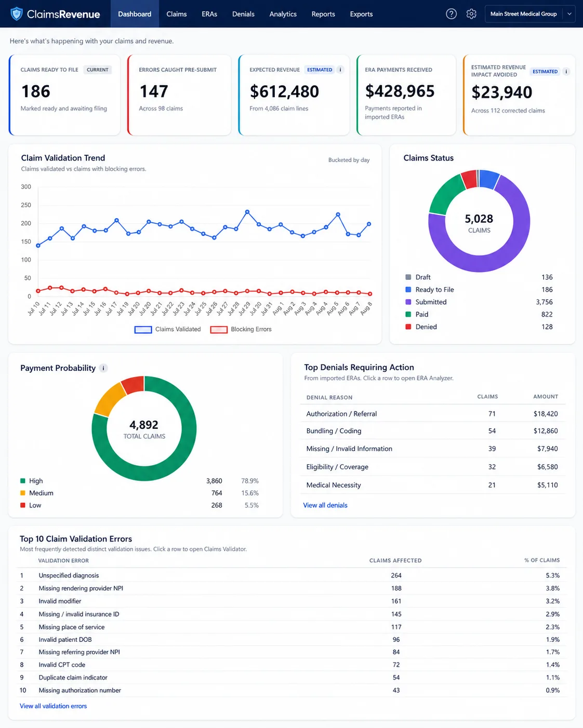This screenshot has height=728, width=583.
Task: Go to the Denials tab
Action: pyautogui.click(x=243, y=14)
